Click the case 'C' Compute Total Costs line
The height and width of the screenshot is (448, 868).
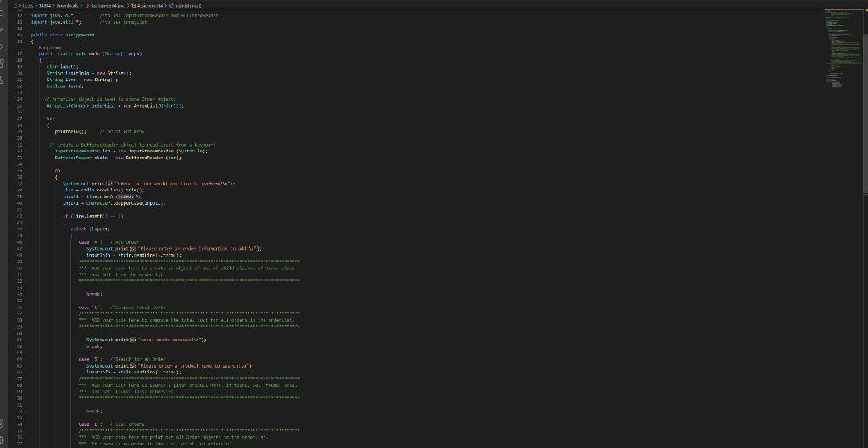click(122, 307)
